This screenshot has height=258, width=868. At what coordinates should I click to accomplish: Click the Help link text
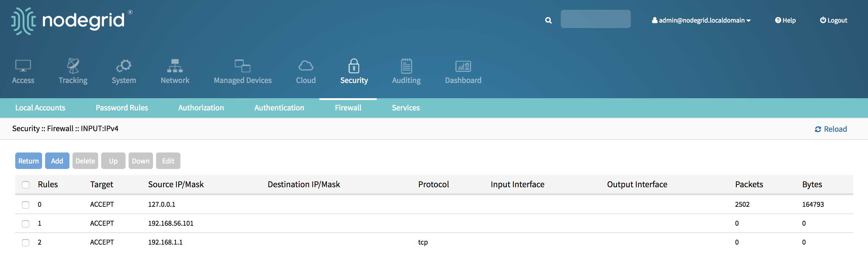click(789, 20)
